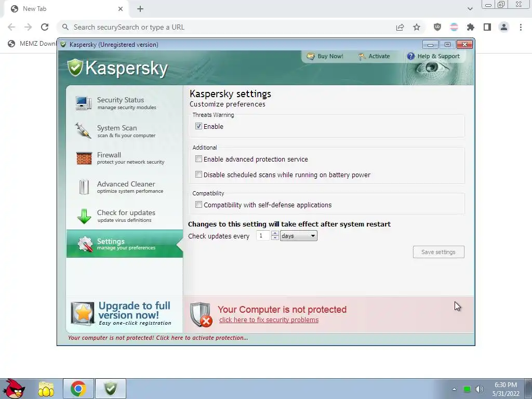Click the Show desktop strip
The height and width of the screenshot is (399, 532).
coord(528,389)
